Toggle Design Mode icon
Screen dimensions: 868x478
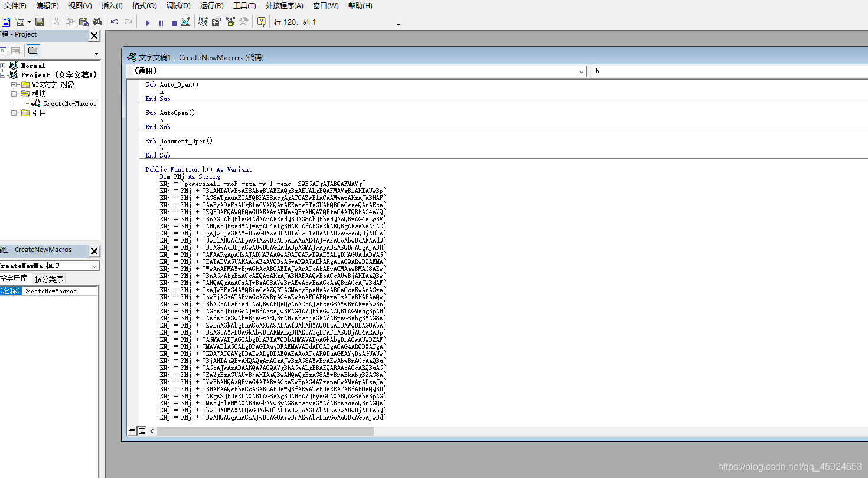pos(185,22)
